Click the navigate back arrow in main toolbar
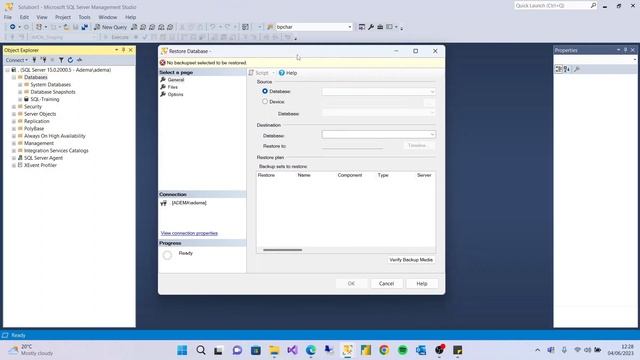 point(13,27)
